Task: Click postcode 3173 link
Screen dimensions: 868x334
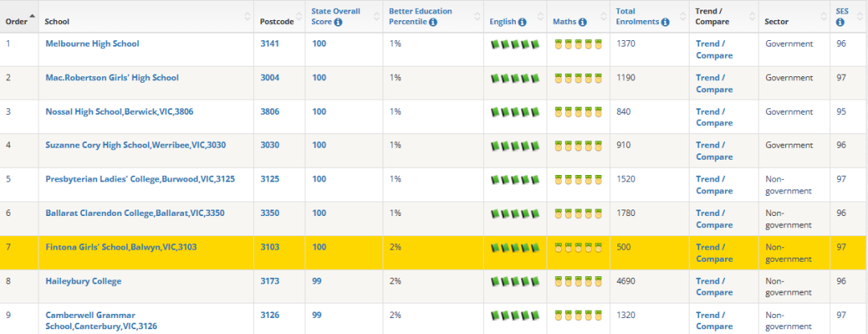Action: (x=269, y=281)
